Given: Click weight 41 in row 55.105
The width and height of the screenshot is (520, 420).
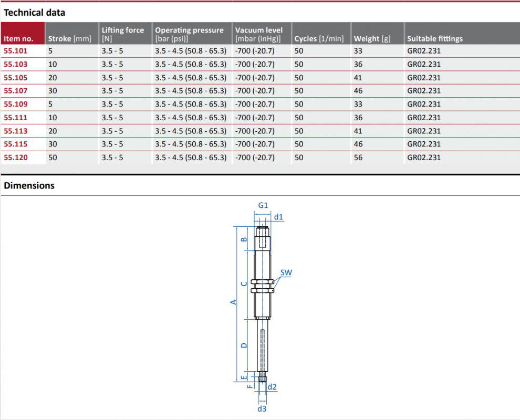Looking at the screenshot, I should [358, 78].
